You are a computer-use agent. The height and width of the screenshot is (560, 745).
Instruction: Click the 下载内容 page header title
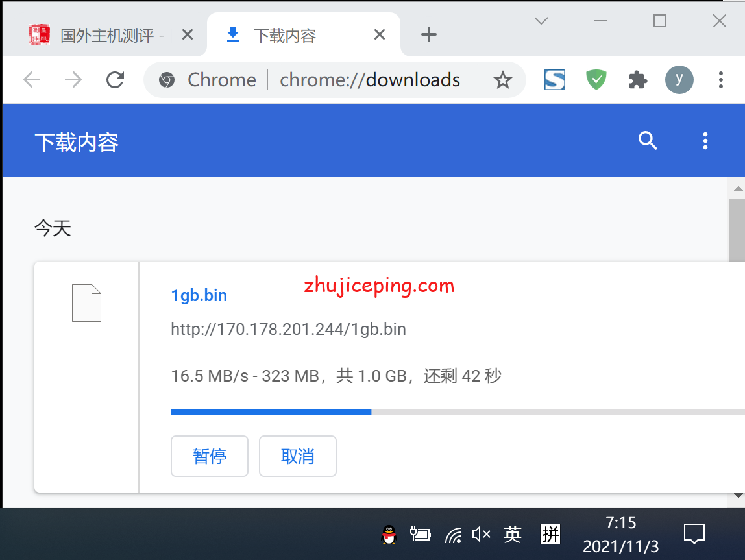pyautogui.click(x=77, y=143)
